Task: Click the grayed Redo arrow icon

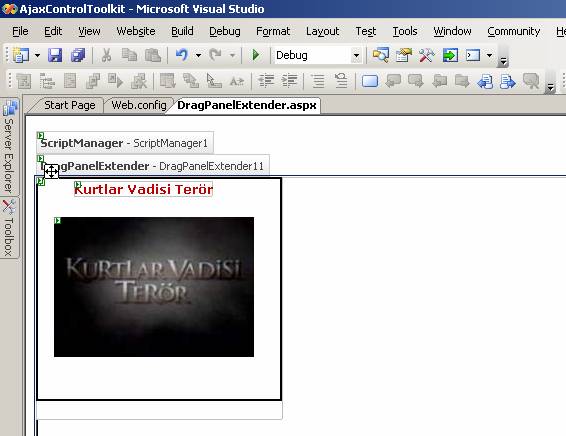Action: pyautogui.click(x=216, y=55)
